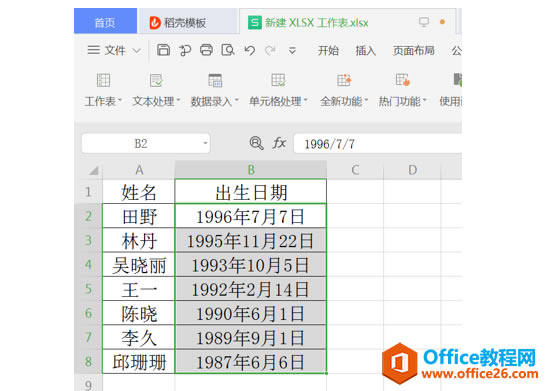
Task: Click the zoom magnifier icon beside fx
Action: click(256, 143)
